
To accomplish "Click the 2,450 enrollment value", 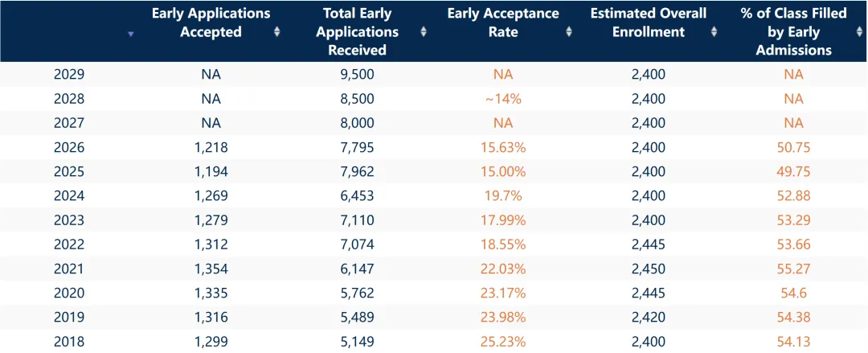I will (x=649, y=269).
